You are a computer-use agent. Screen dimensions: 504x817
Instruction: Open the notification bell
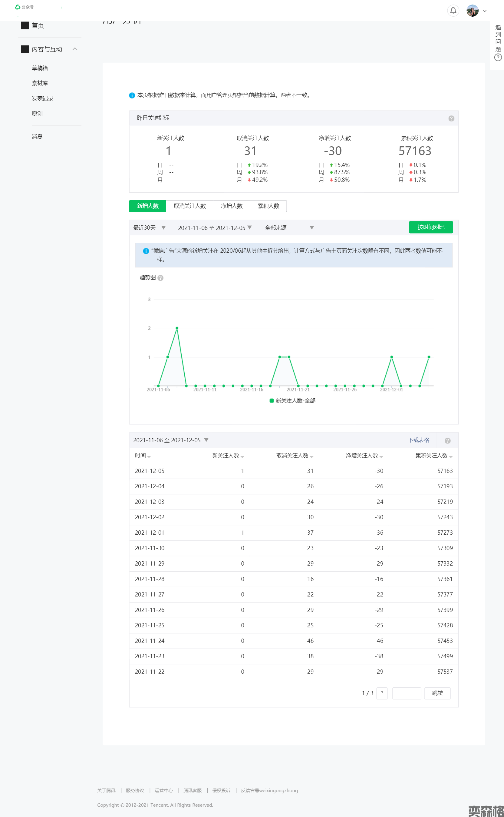tap(453, 11)
